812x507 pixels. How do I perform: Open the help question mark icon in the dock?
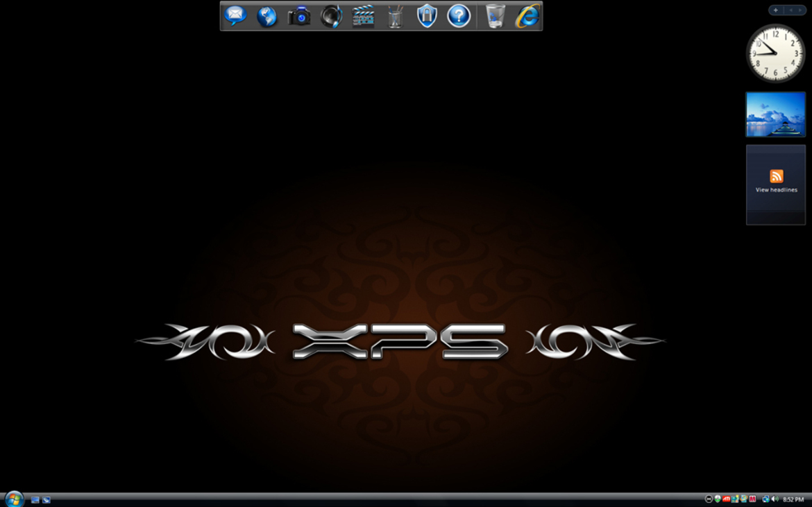click(x=459, y=16)
